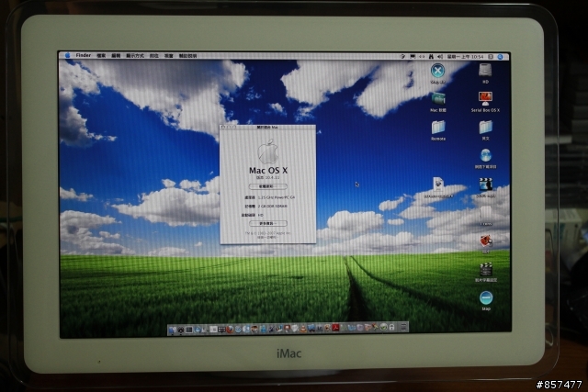Click the Trash at Dock's end
The image size is (588, 392).
[403, 327]
